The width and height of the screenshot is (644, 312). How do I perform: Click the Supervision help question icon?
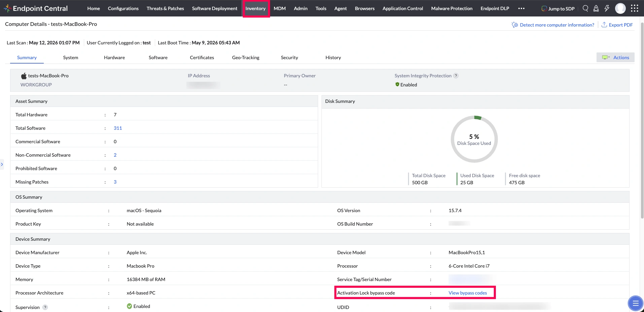tap(45, 307)
